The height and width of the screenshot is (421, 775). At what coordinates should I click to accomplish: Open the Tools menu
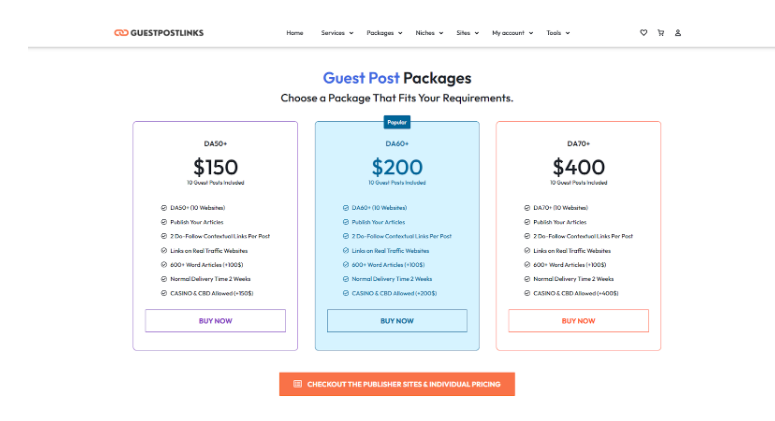[558, 33]
